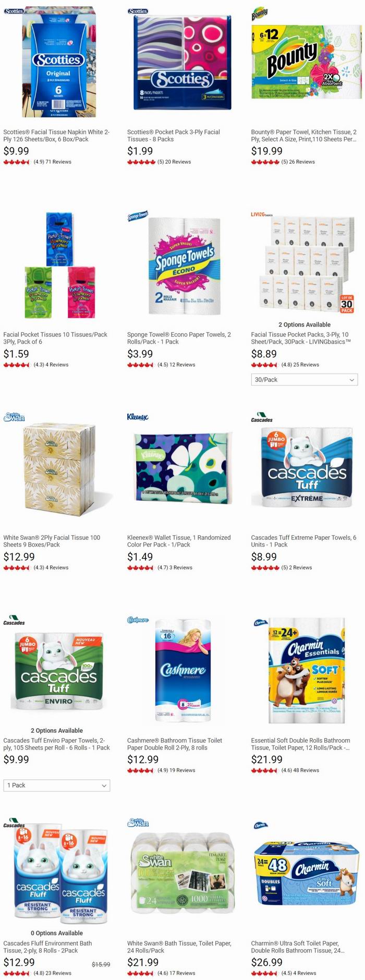Click the Kleenex brand logo above wallet tissue

pos(138,417)
